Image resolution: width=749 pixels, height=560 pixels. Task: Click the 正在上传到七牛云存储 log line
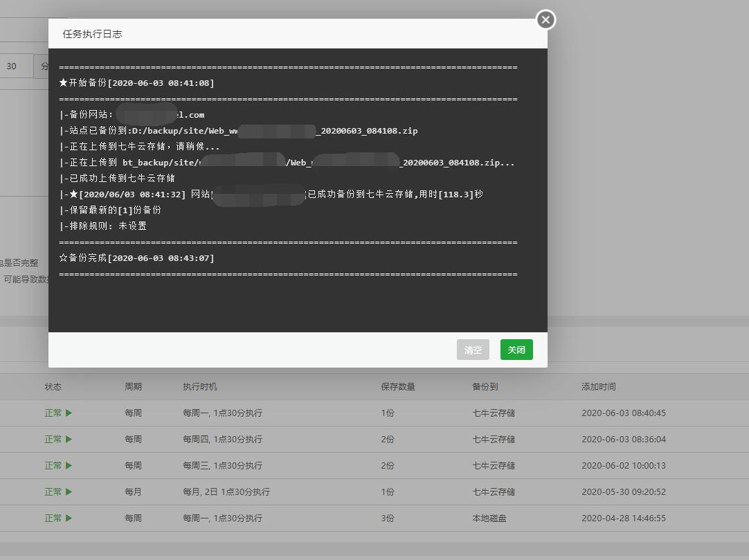point(139,146)
